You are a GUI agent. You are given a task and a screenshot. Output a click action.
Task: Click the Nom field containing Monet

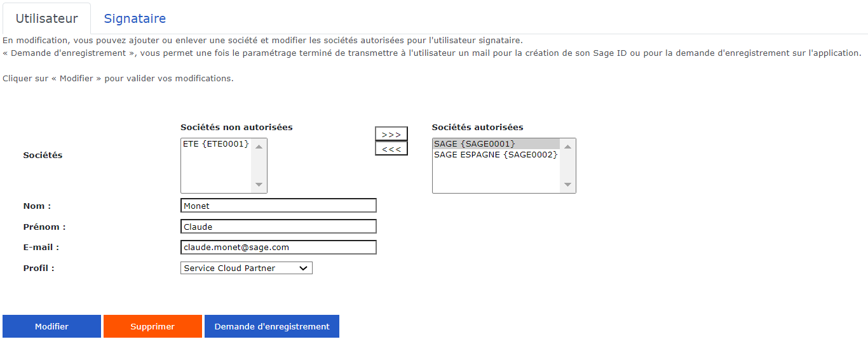click(278, 206)
